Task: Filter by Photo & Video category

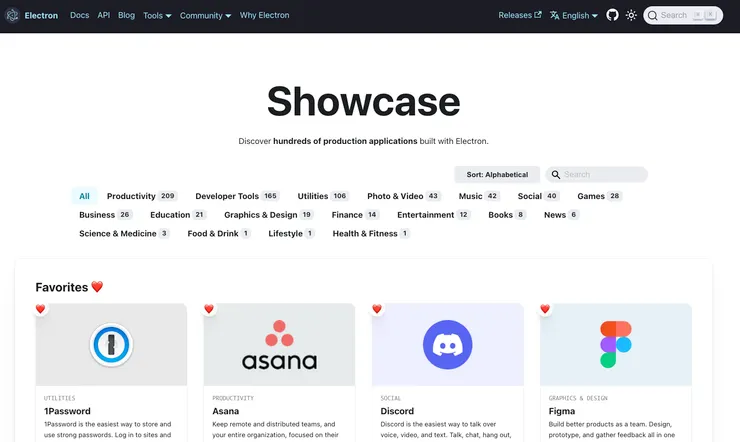Action: click(x=404, y=196)
